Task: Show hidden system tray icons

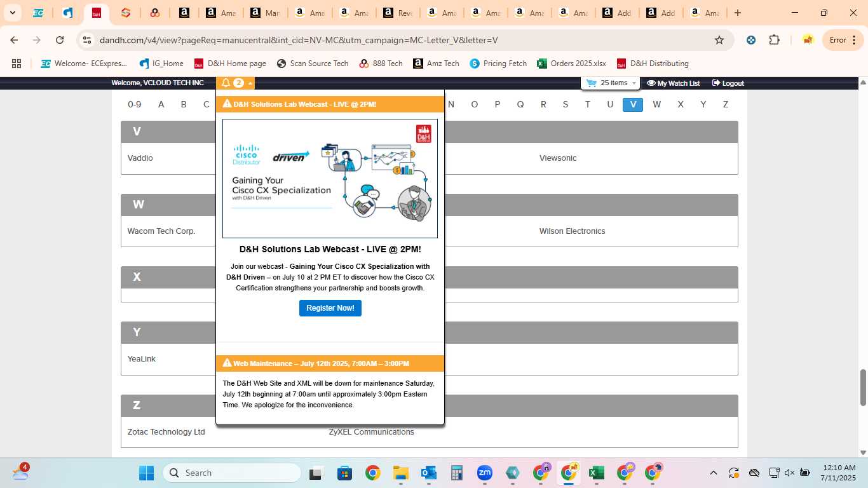Action: (x=713, y=473)
